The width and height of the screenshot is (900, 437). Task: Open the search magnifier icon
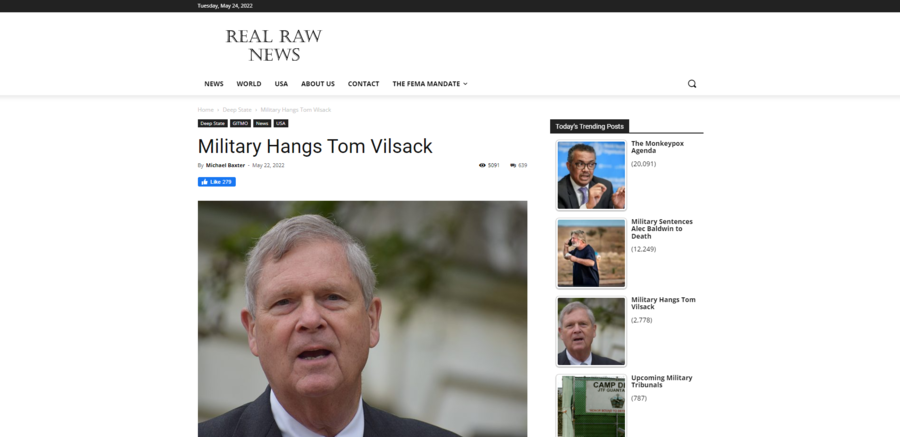(x=692, y=84)
